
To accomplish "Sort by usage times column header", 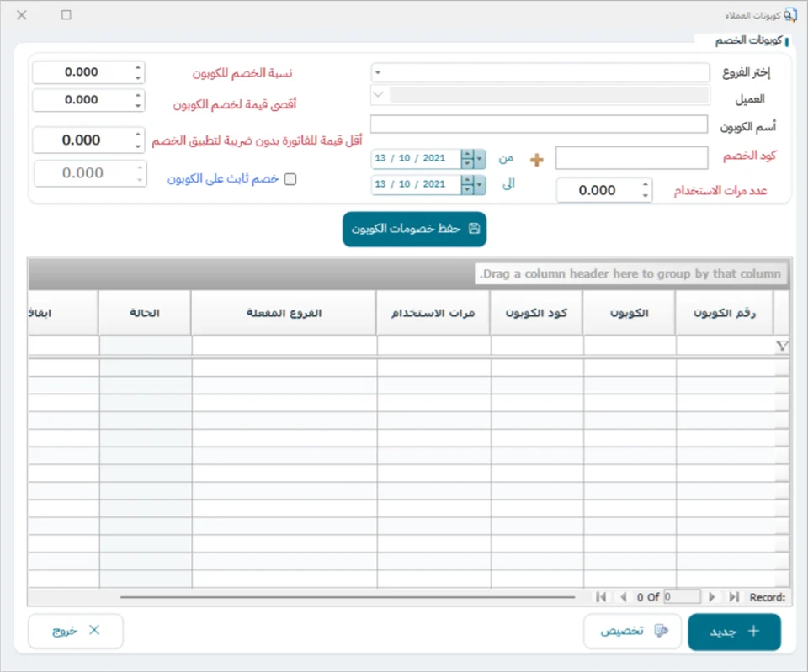I will tap(433, 313).
